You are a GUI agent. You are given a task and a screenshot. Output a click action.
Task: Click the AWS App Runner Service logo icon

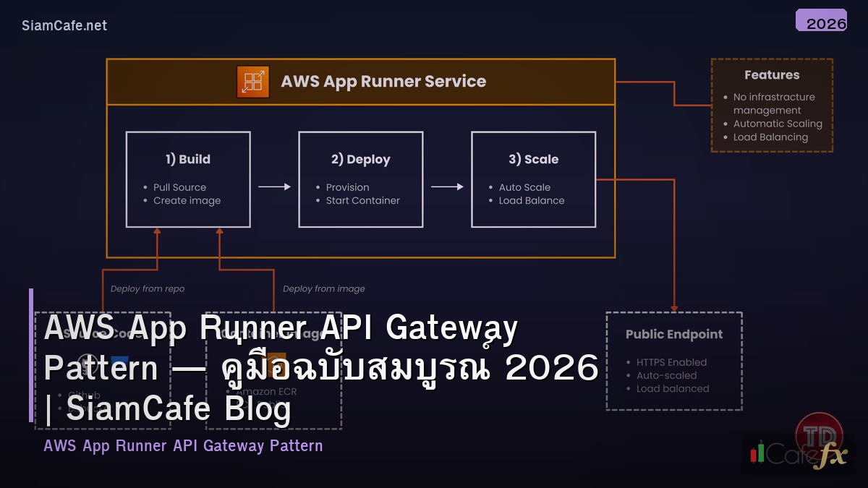coord(252,82)
